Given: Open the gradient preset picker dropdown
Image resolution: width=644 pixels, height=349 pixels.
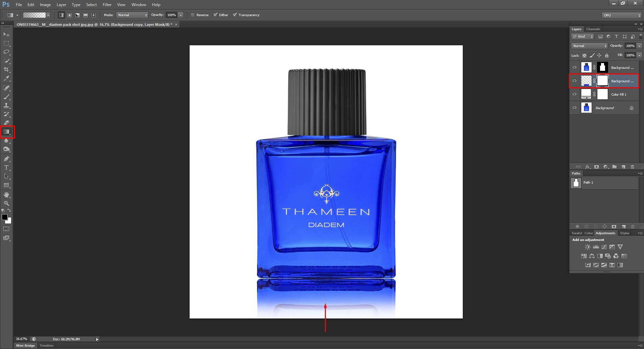Looking at the screenshot, I should pyautogui.click(x=48, y=15).
